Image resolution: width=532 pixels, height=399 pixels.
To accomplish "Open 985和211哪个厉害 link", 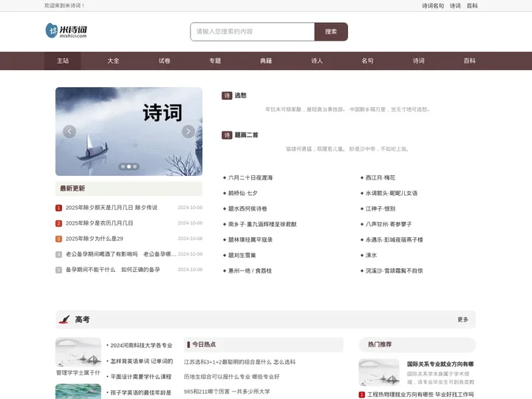I will [x=227, y=392].
